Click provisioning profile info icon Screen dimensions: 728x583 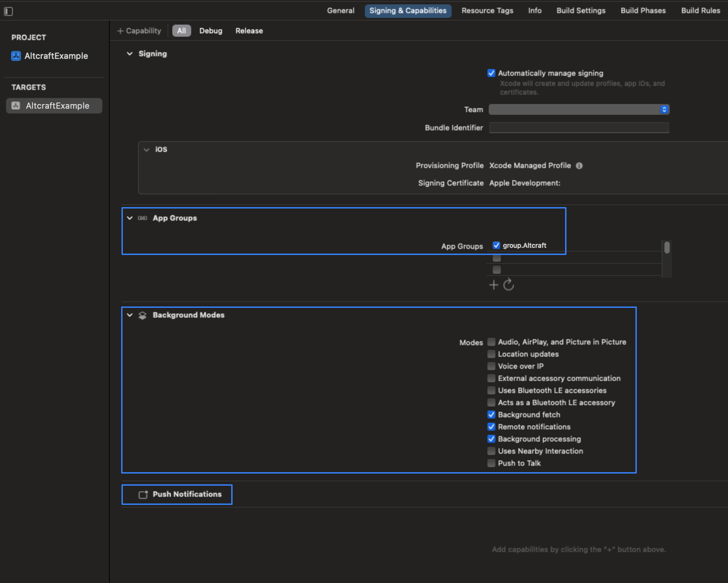pos(579,166)
